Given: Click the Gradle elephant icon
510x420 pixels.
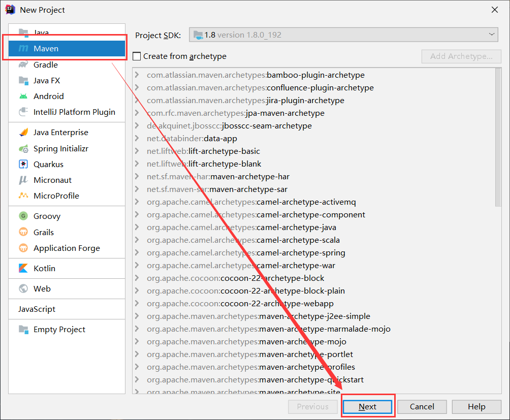Looking at the screenshot, I should 23,64.
